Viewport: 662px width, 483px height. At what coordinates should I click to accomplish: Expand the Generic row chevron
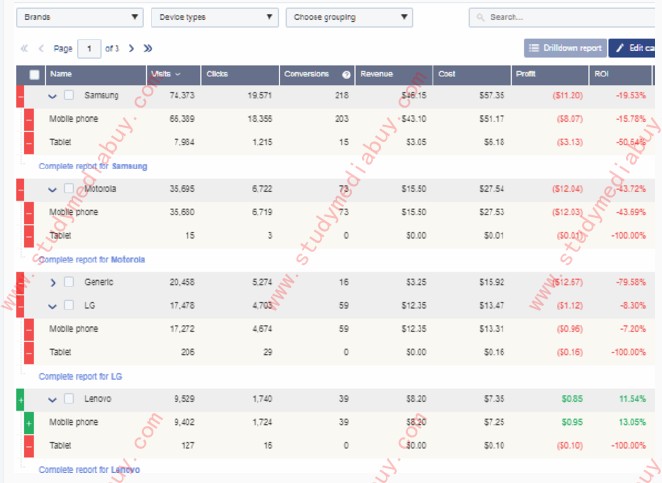pos(53,282)
